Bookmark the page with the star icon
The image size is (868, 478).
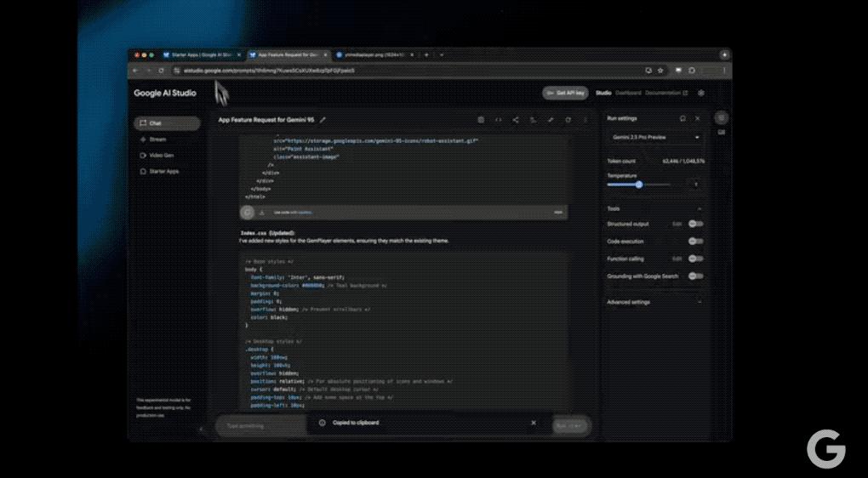coord(660,71)
